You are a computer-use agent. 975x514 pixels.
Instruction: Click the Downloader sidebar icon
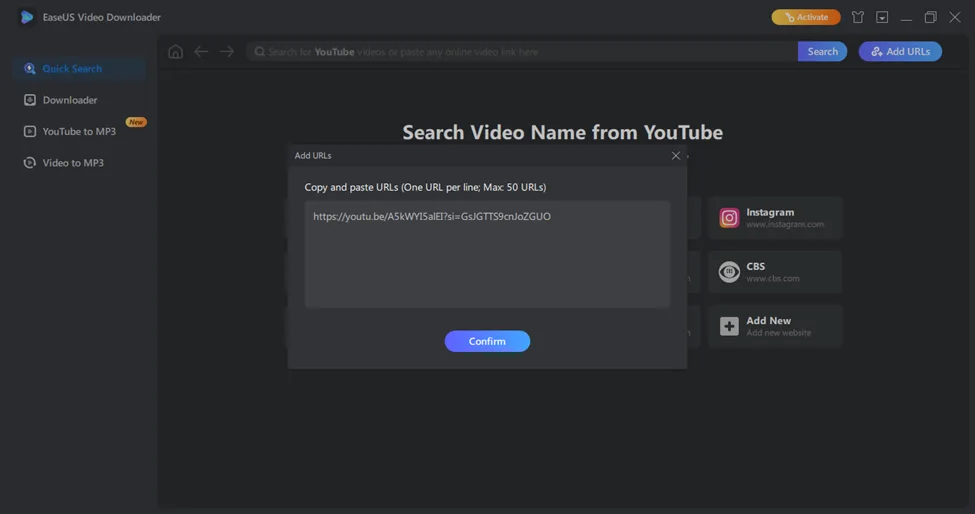29,100
